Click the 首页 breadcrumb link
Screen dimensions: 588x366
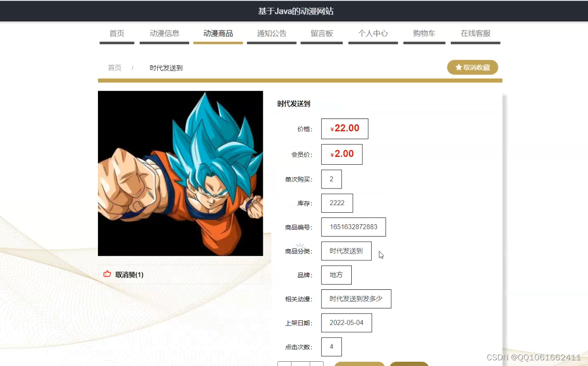click(x=115, y=68)
